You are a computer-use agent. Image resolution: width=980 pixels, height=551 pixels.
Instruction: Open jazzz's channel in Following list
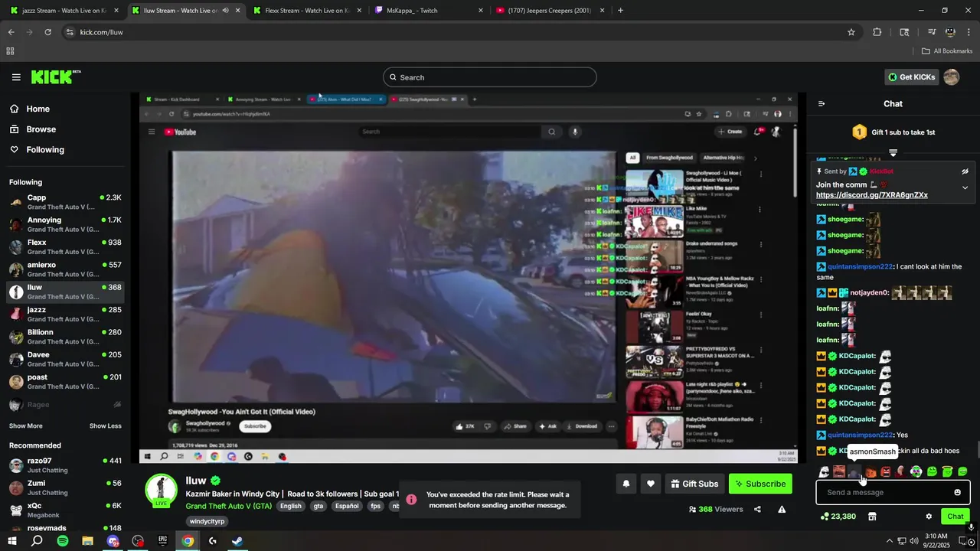coord(65,314)
